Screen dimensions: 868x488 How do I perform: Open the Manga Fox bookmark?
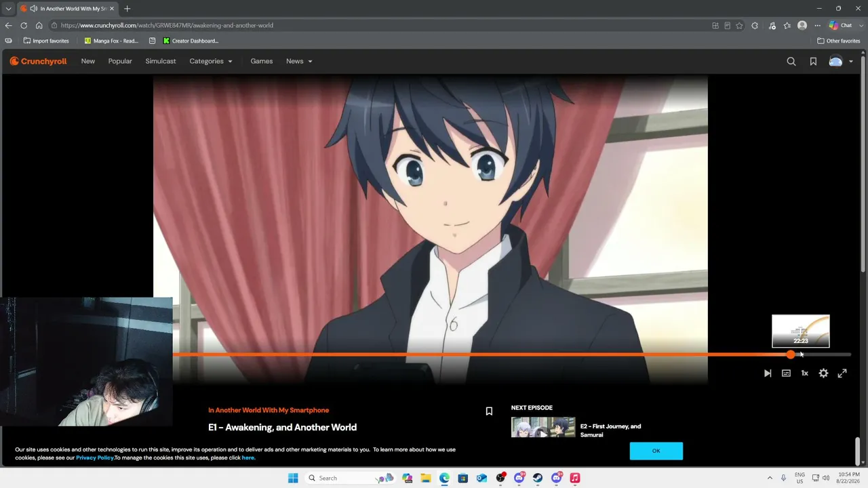(x=111, y=41)
